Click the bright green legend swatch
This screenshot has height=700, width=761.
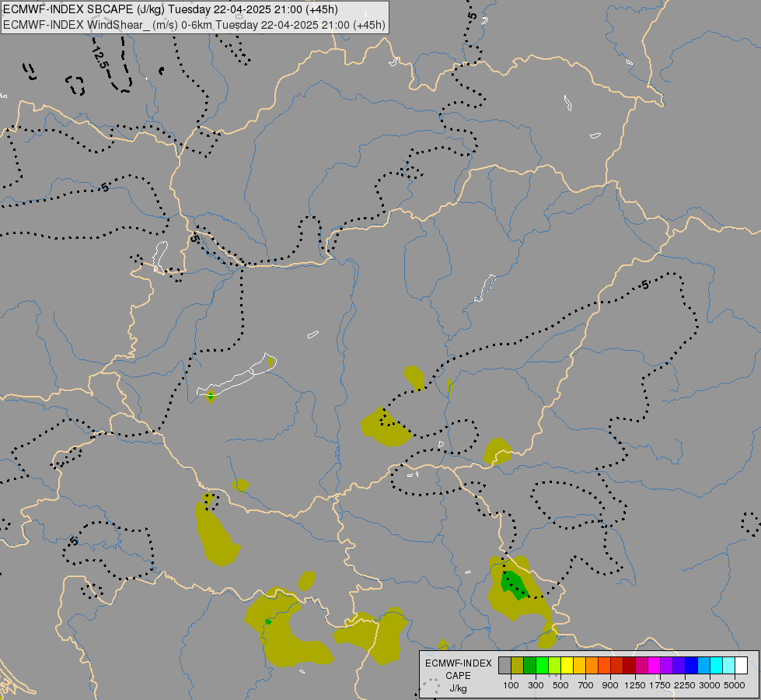[542, 666]
